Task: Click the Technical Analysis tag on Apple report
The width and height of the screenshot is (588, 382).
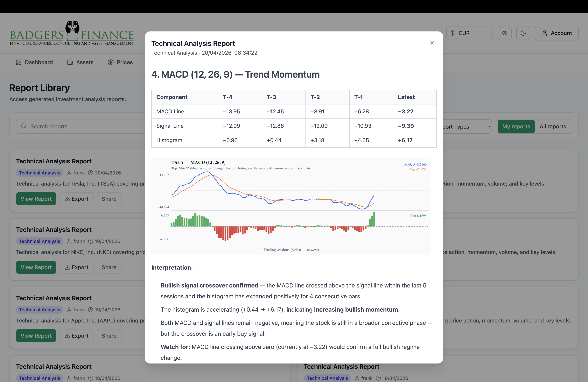Action: click(39, 310)
